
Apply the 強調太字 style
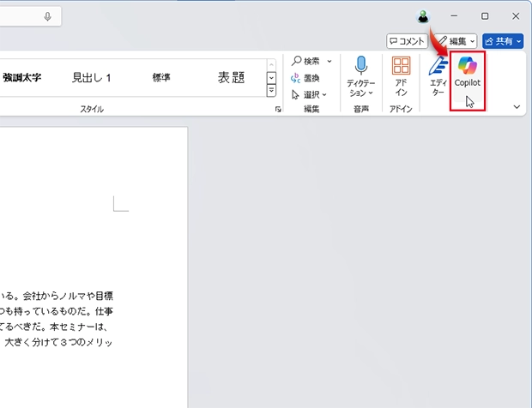click(22, 78)
